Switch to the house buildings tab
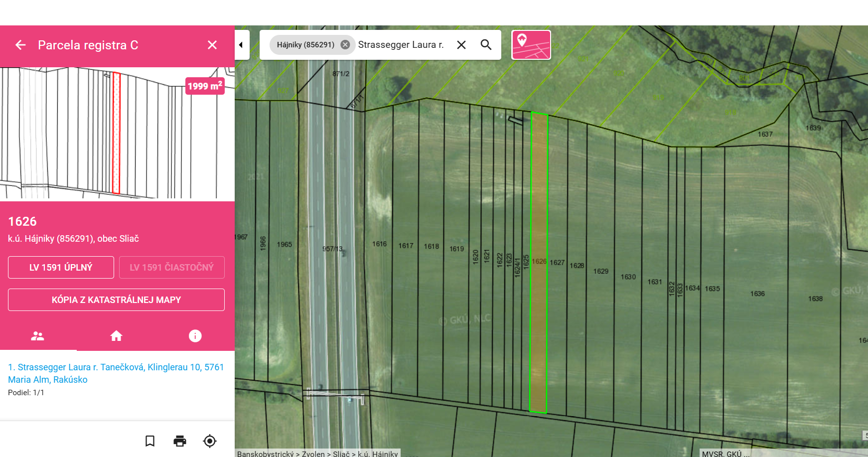This screenshot has height=457, width=868. click(116, 336)
